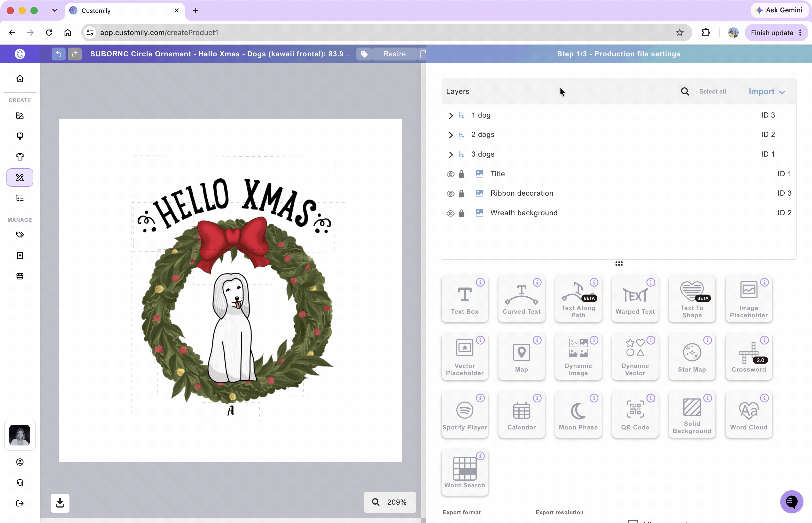
Task: Hide the Ribbon decoration layer
Action: [x=450, y=194]
